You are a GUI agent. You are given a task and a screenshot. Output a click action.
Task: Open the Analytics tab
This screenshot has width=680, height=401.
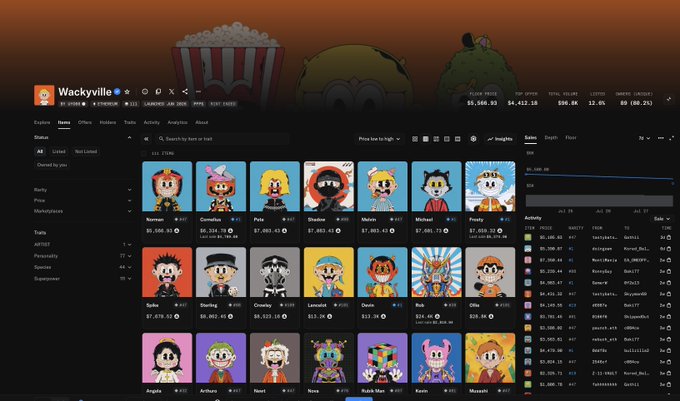177,122
